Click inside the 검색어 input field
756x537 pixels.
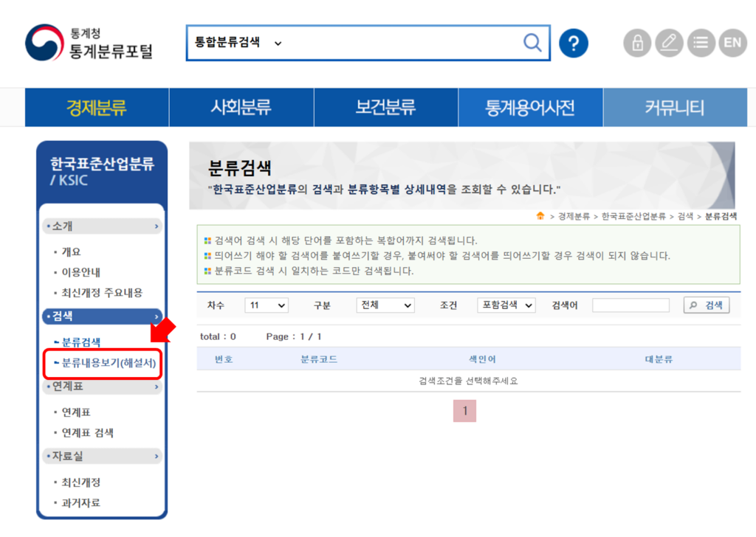[630, 305]
